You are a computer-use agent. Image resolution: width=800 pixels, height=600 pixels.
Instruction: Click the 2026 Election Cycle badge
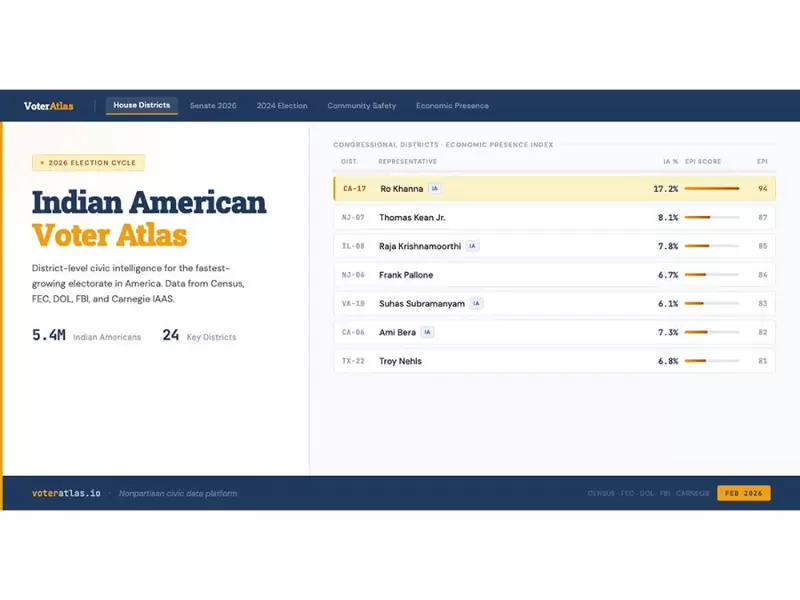[x=88, y=163]
